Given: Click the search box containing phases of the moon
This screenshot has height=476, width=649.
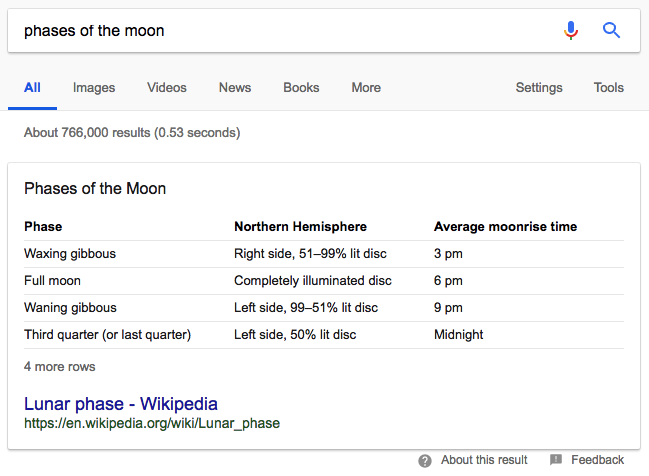Looking at the screenshot, I should pyautogui.click(x=324, y=31).
